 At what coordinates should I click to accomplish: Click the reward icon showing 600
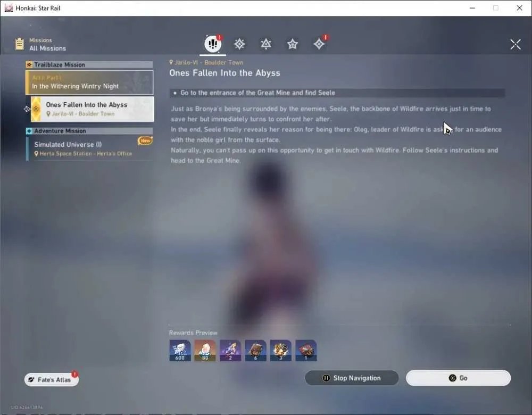(x=180, y=350)
